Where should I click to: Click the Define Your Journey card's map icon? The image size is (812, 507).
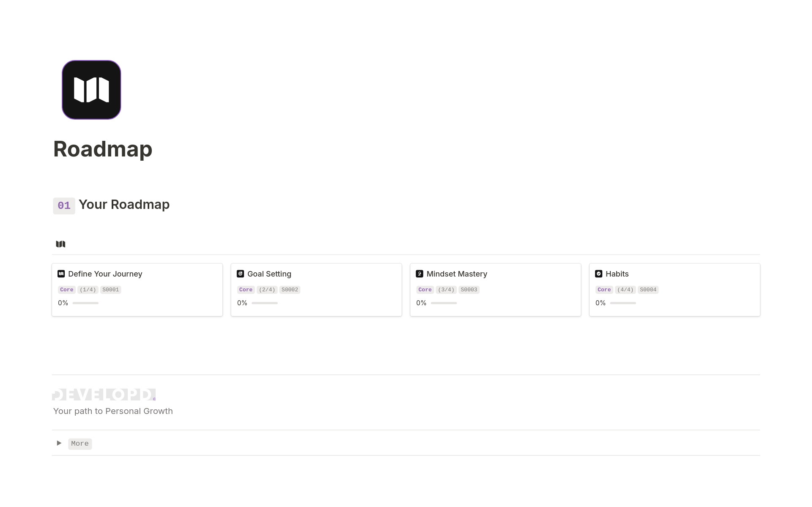pos(60,274)
